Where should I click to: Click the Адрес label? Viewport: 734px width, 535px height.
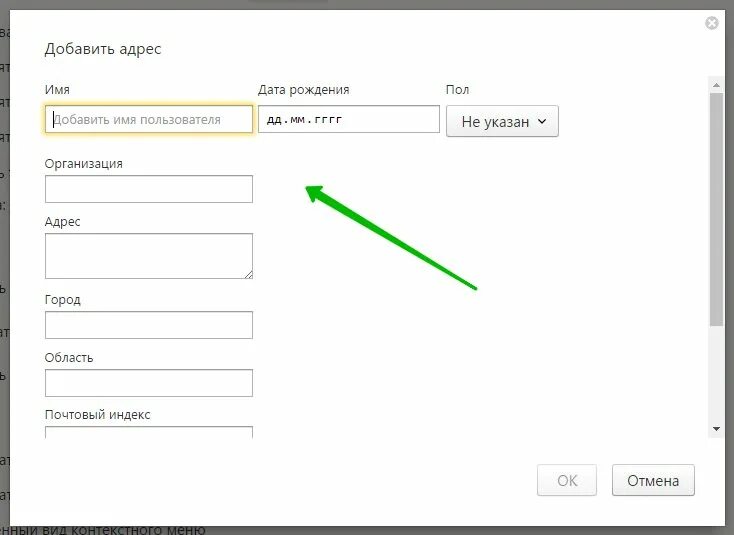click(62, 222)
